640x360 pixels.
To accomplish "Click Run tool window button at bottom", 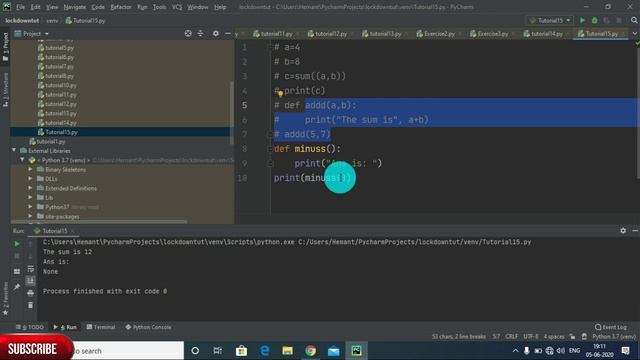I will [65, 327].
